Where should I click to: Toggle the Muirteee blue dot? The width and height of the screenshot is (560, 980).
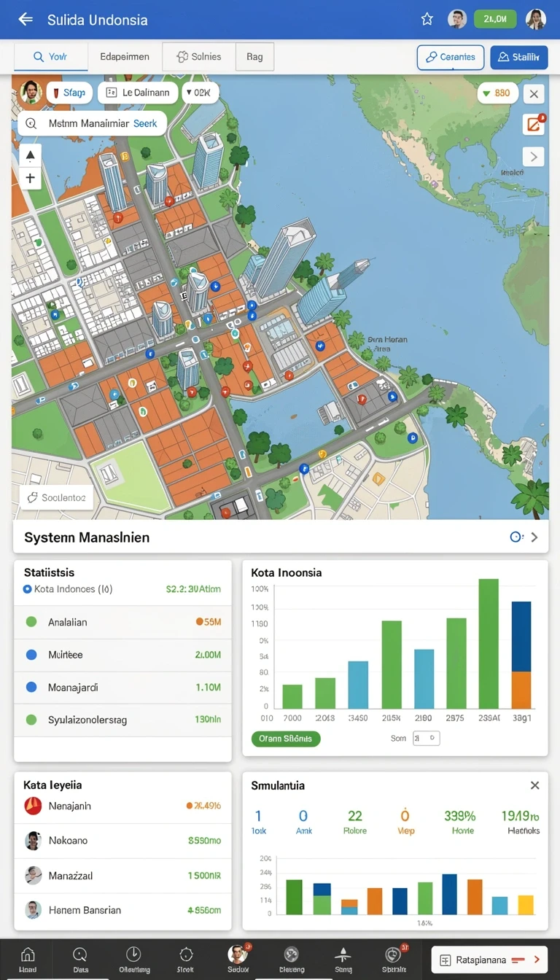(31, 655)
